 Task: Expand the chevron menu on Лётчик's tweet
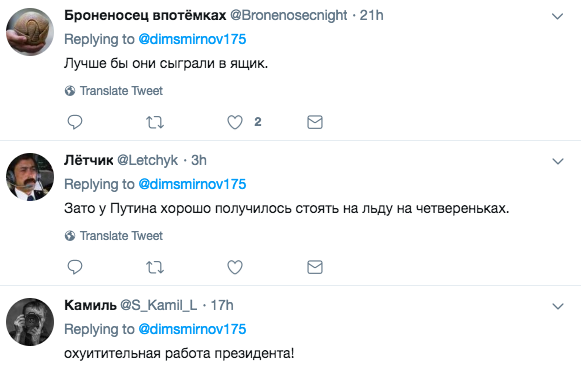tap(558, 161)
